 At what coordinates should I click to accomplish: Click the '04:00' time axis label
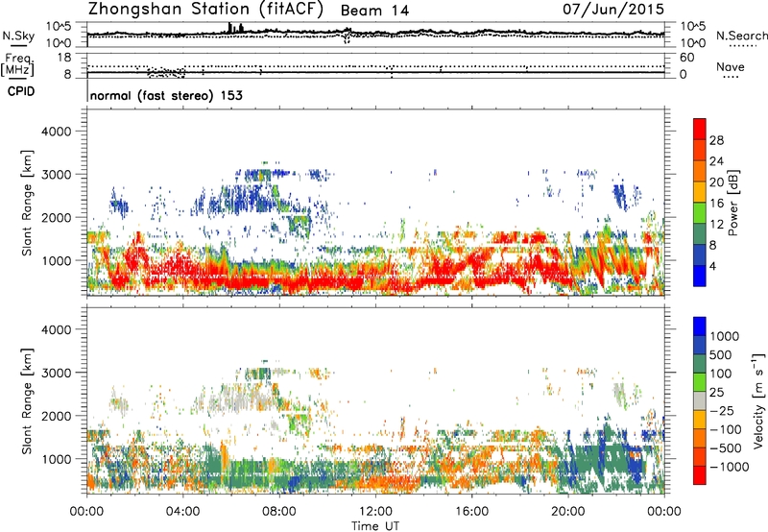tap(182, 512)
